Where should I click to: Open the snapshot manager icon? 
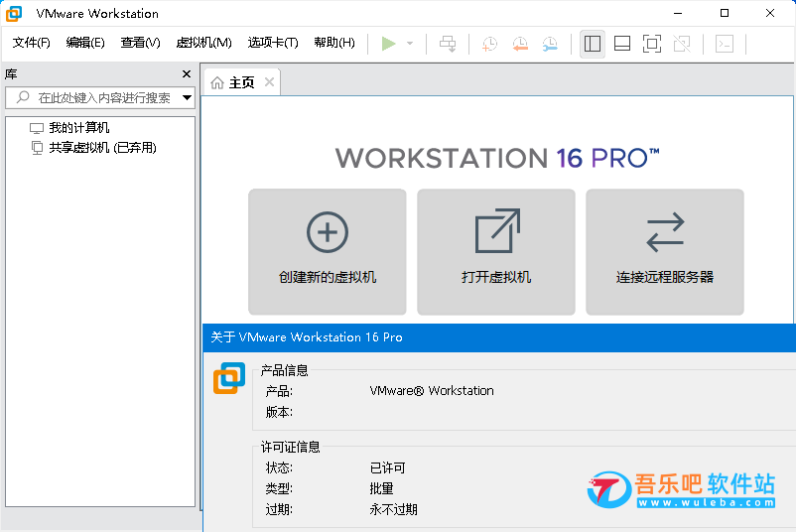pos(550,44)
